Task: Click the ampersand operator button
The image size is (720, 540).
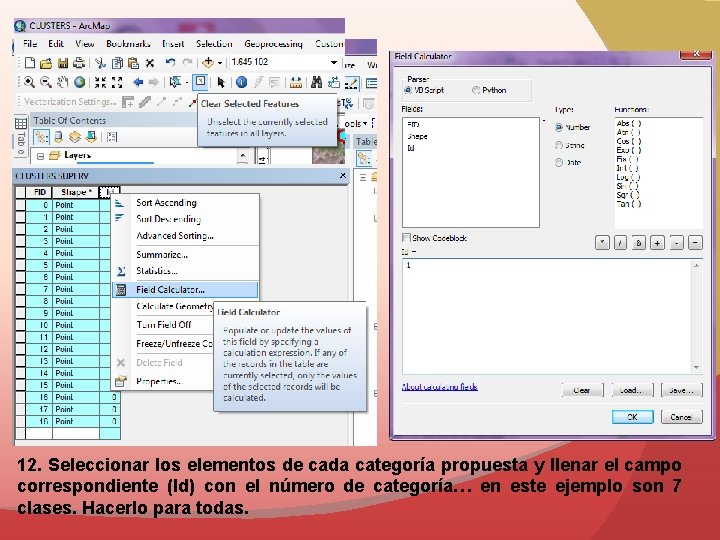Action: click(639, 243)
